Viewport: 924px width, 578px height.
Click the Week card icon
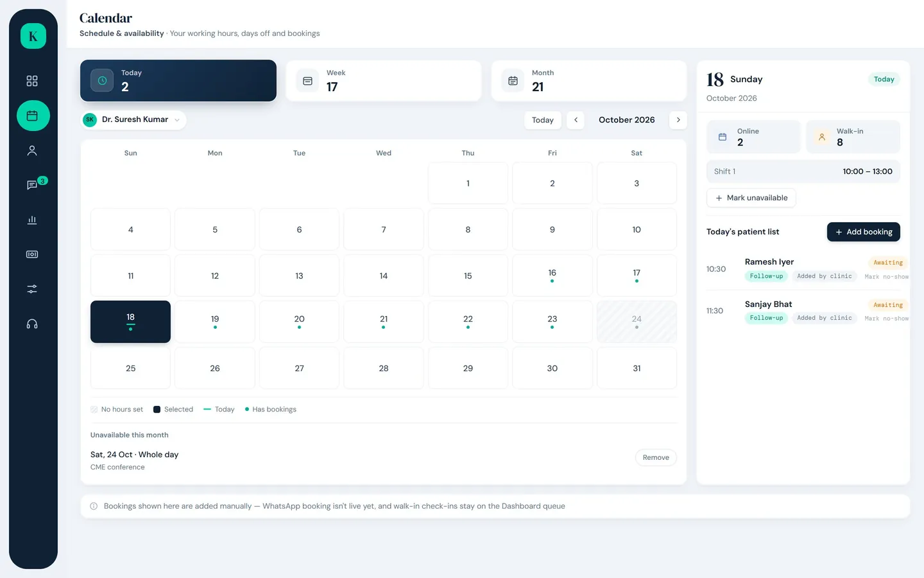(307, 81)
